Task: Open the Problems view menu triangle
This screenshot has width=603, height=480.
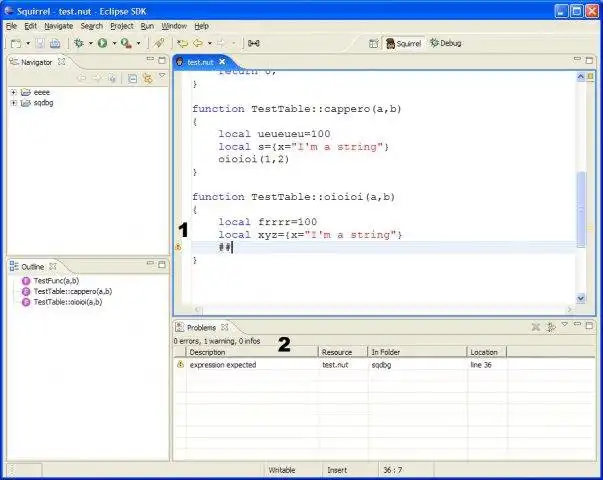Action: [x=565, y=325]
